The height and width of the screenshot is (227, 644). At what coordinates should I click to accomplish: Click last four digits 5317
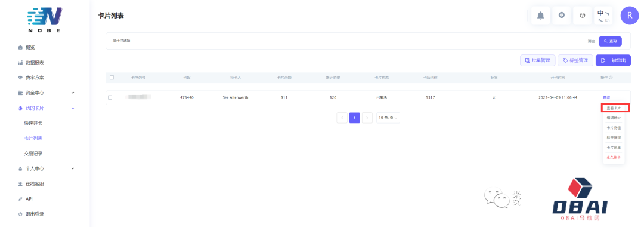[x=431, y=97]
